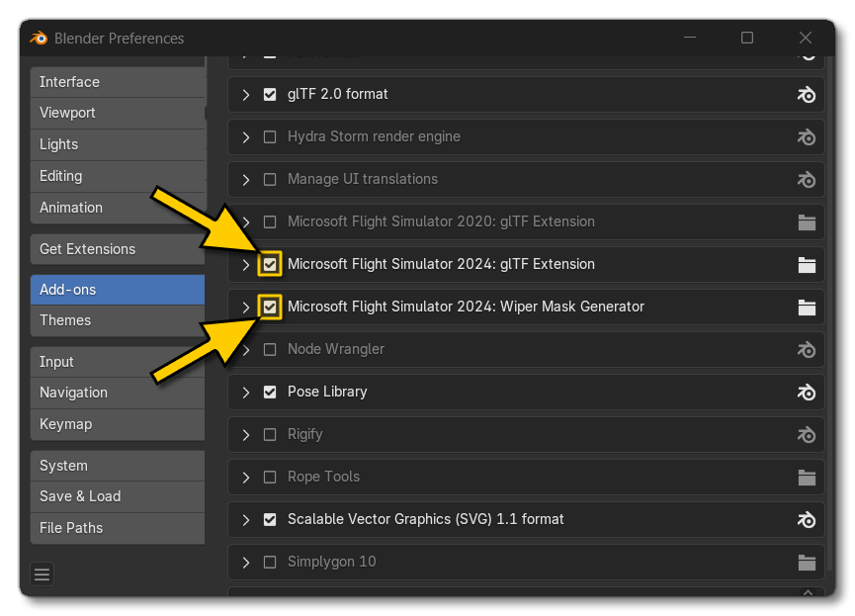Click the repository icon beside Rigify
The width and height of the screenshot is (855, 616).
[807, 434]
